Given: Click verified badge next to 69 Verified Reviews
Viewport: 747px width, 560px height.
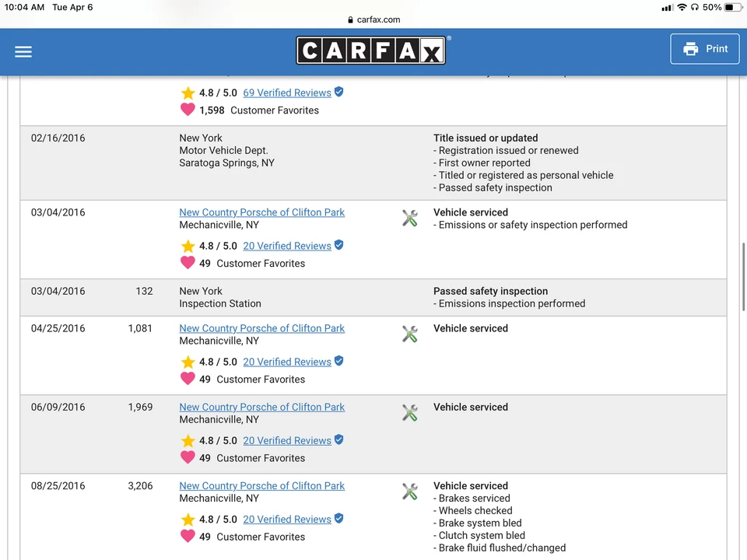Looking at the screenshot, I should [x=338, y=92].
